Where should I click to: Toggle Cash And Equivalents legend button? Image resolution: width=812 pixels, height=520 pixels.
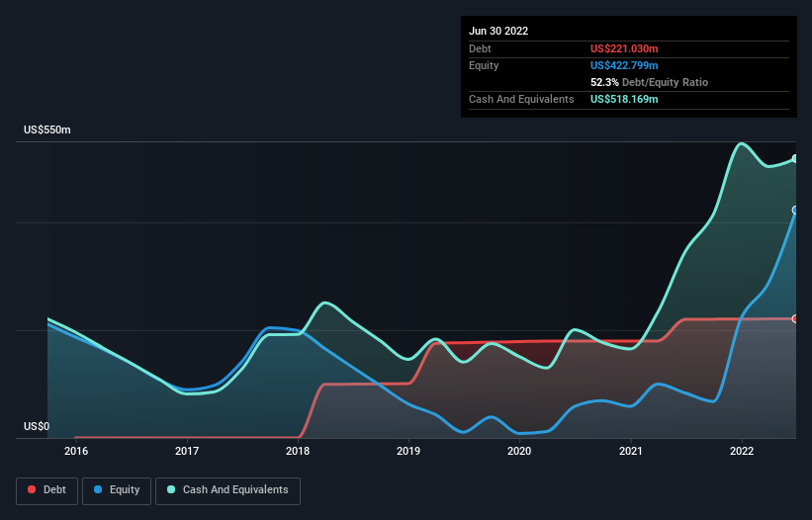tap(227, 490)
